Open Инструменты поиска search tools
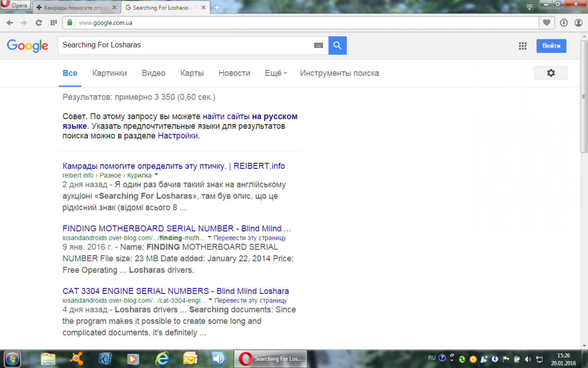Viewport: 588px width, 368px height. tap(340, 73)
